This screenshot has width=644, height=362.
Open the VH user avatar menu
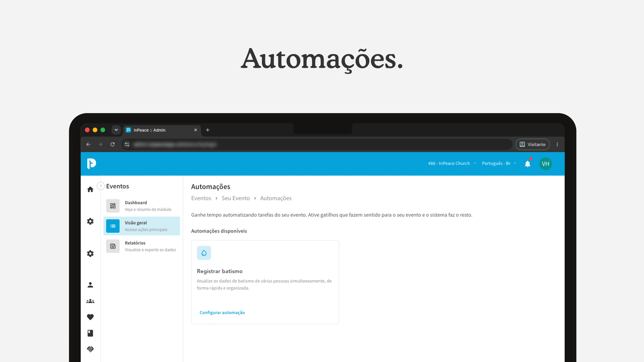coord(545,164)
